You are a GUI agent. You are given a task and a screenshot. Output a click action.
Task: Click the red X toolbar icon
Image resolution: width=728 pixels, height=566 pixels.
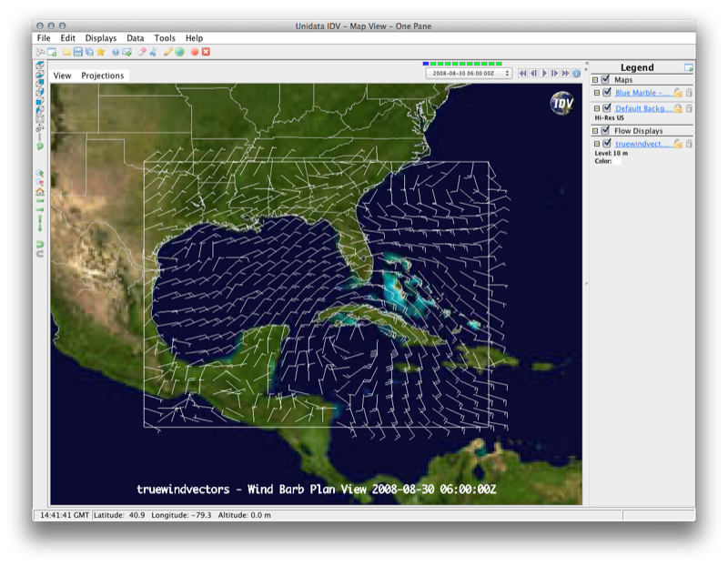coord(207,52)
